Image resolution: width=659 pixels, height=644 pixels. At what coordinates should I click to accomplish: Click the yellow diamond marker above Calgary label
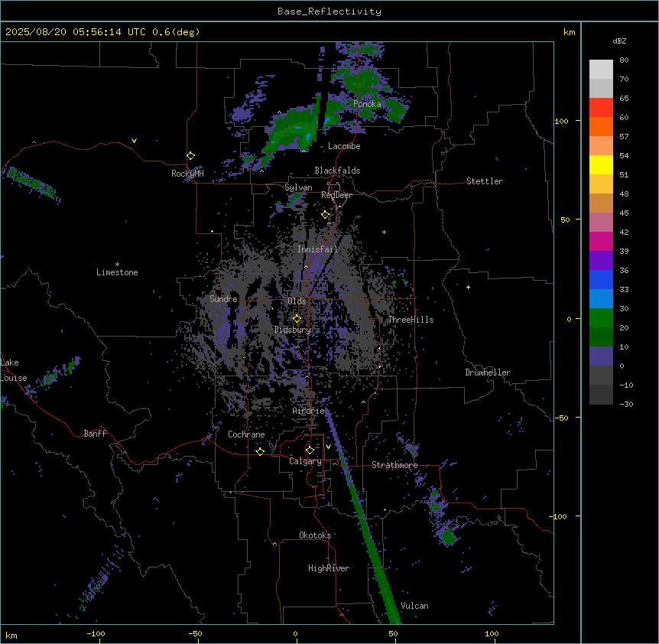pos(310,450)
